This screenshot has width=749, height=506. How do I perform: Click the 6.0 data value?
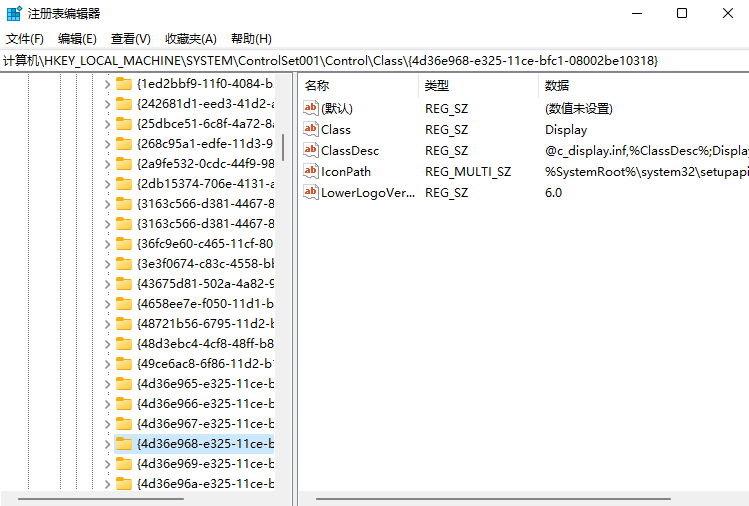(x=554, y=193)
